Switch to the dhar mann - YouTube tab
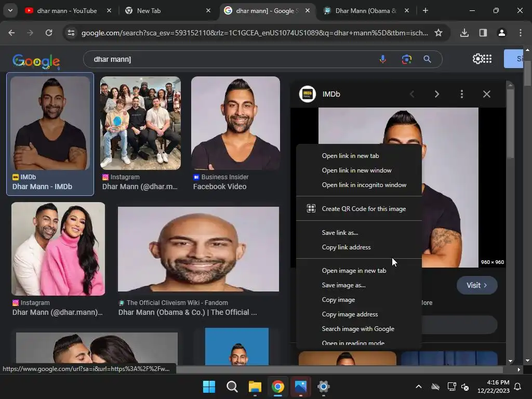This screenshot has height=399, width=532. [67, 10]
